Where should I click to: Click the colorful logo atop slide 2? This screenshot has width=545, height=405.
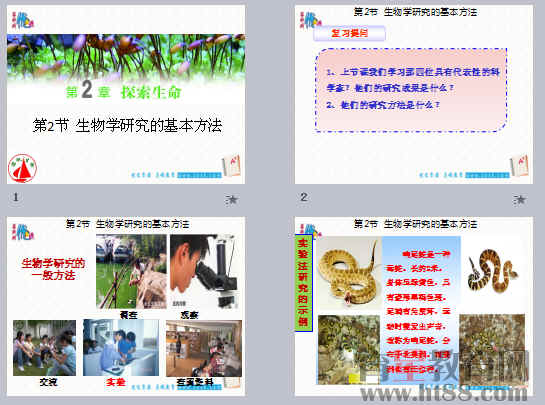pos(310,20)
